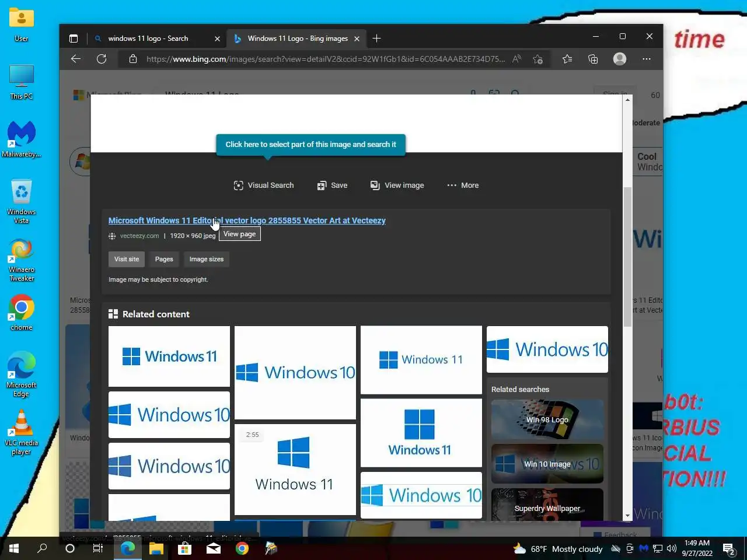Select the Malwarebytes desktop shortcut
Viewport: 747px width, 560px height.
point(22,139)
